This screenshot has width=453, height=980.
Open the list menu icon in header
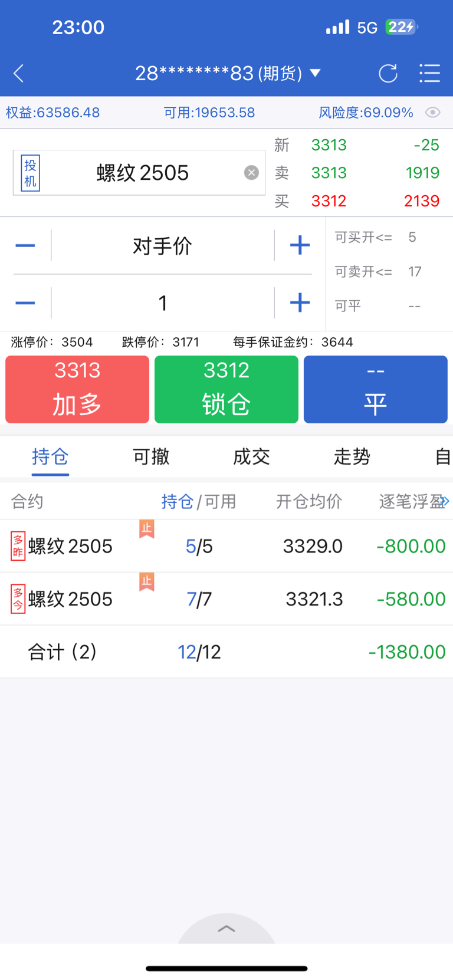(x=429, y=73)
